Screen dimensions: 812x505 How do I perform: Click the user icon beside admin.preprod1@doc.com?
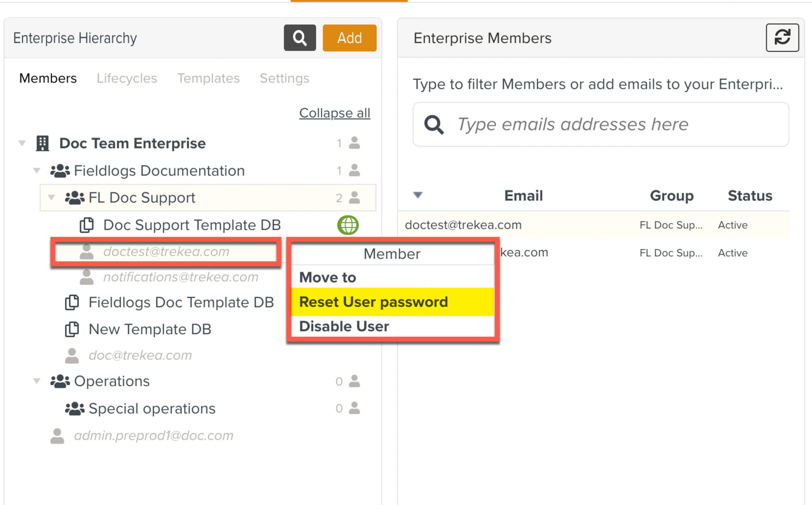[x=57, y=436]
